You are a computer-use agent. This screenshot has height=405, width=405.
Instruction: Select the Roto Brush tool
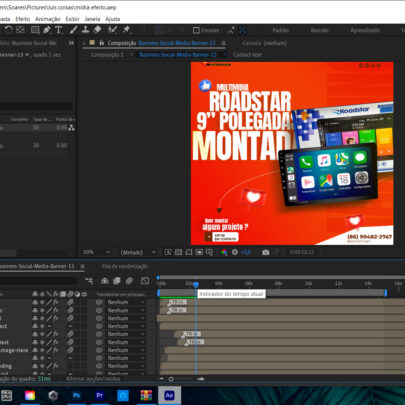click(112, 30)
